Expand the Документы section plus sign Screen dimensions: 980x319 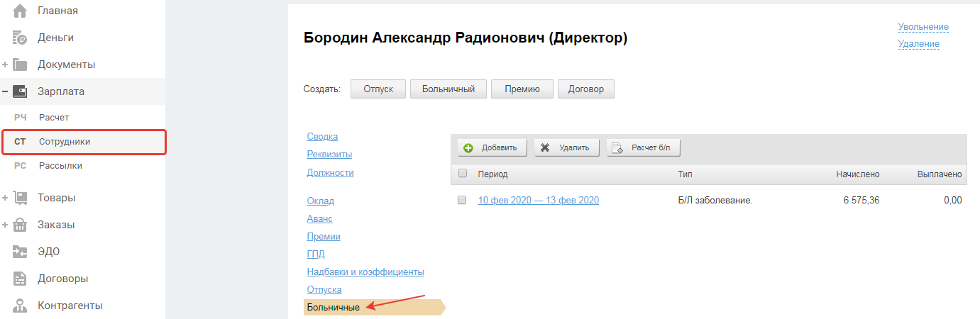click(x=5, y=65)
